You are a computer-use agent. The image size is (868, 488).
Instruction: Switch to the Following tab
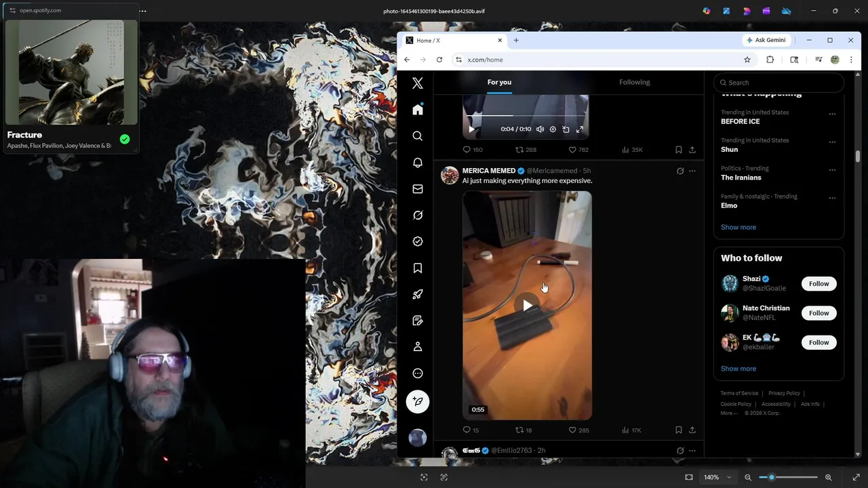click(x=635, y=82)
